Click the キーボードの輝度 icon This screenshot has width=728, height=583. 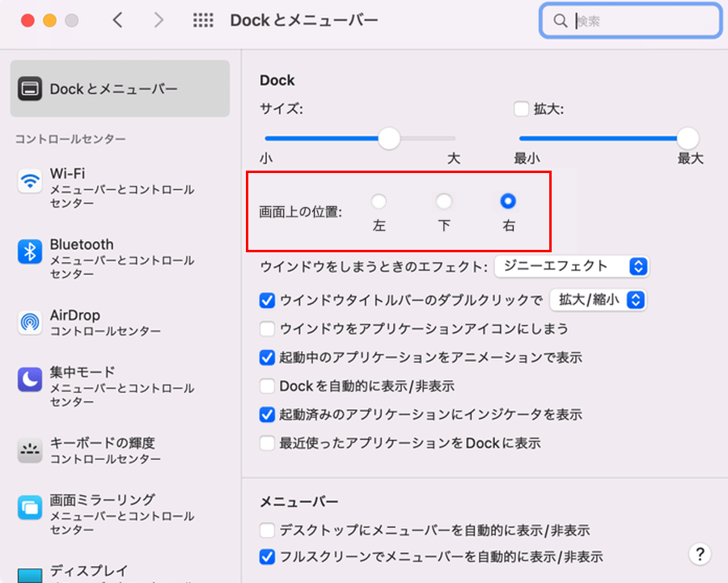pyautogui.click(x=30, y=450)
